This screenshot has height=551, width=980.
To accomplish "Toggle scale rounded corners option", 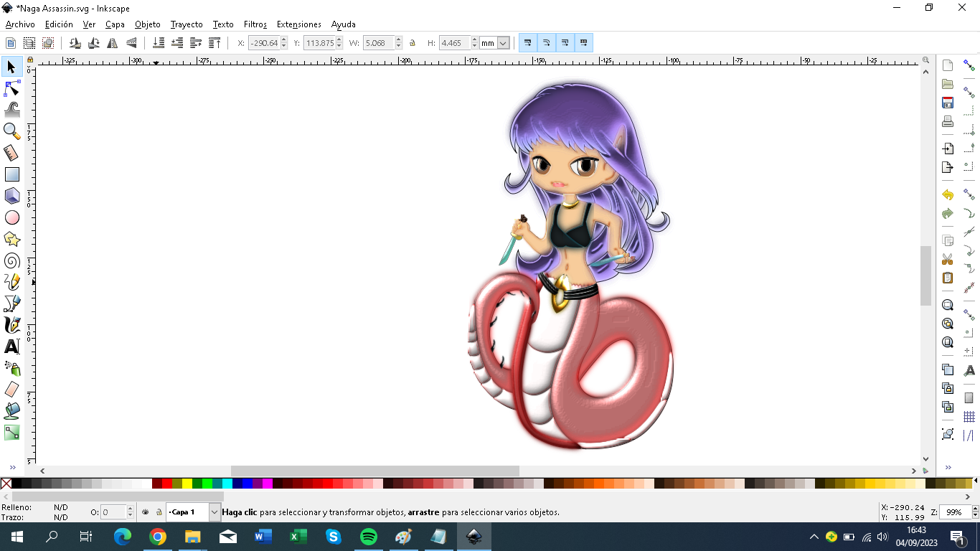I will pyautogui.click(x=546, y=43).
